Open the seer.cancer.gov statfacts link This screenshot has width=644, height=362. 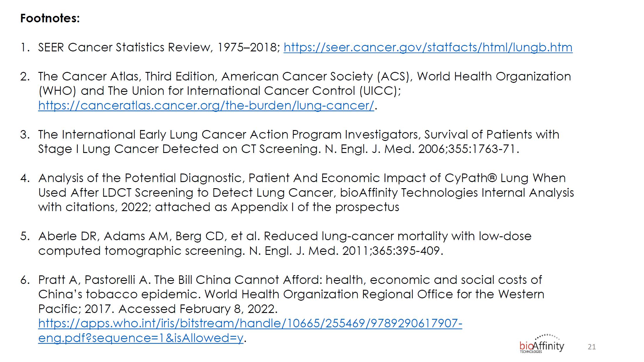[x=428, y=48]
